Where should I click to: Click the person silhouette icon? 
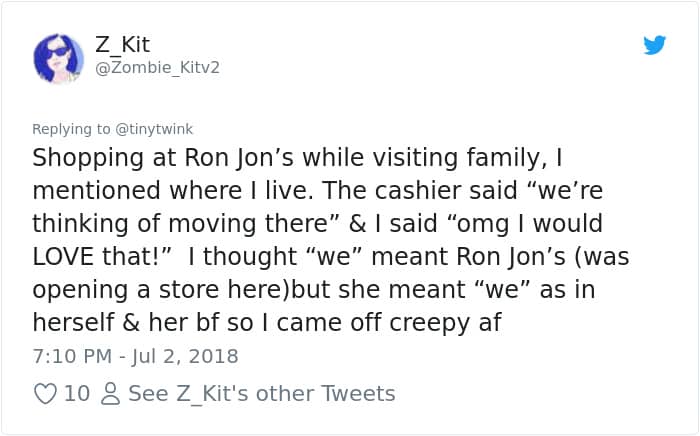coord(112,394)
